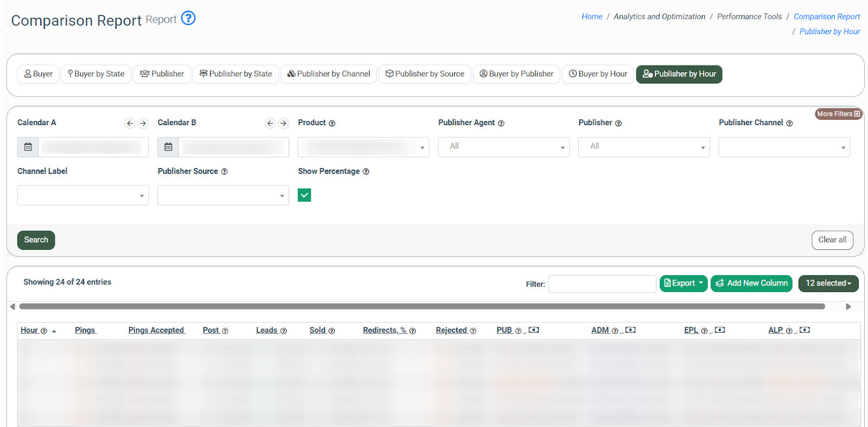Uncheck the Show Percentage checkbox

[304, 195]
